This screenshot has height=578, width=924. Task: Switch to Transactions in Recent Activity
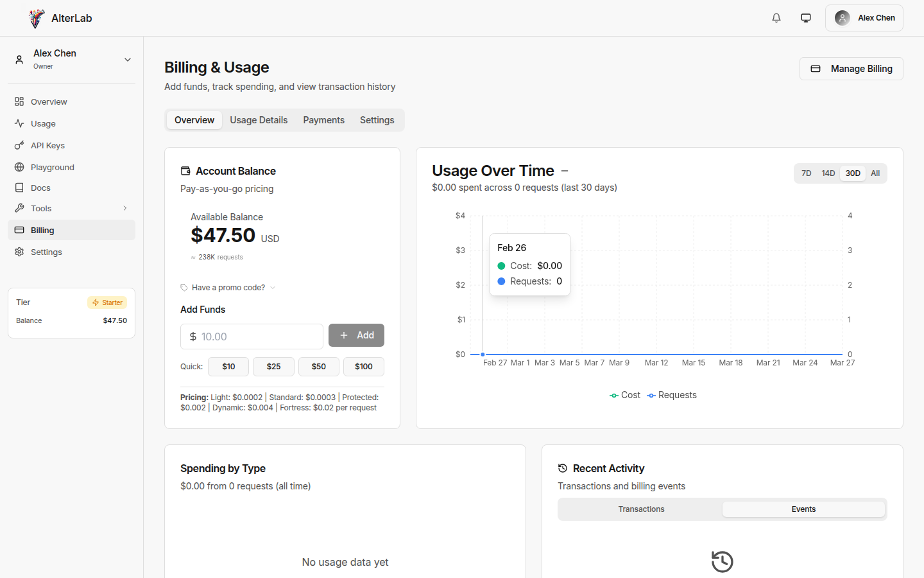(641, 509)
